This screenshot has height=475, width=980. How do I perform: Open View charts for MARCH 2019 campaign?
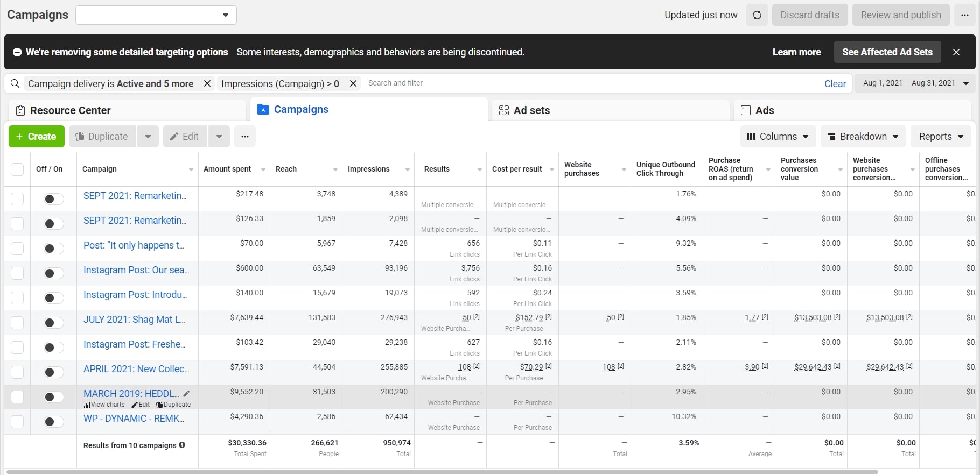click(104, 405)
